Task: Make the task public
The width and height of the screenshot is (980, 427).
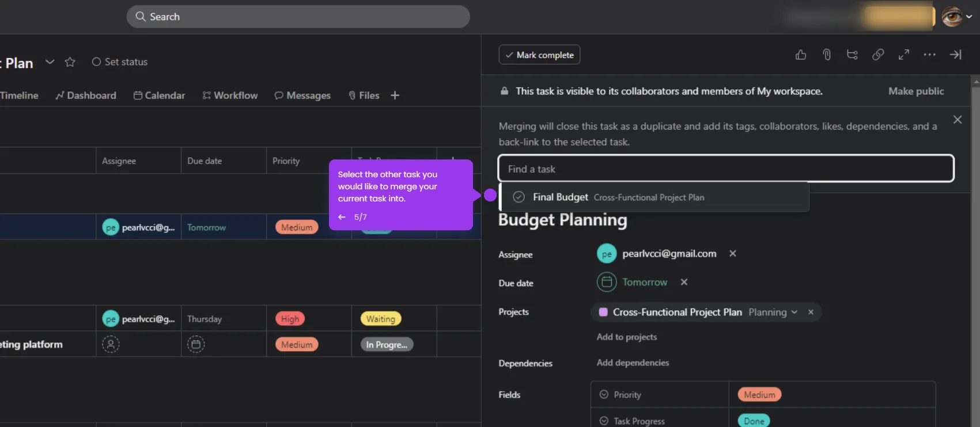Action: (916, 91)
